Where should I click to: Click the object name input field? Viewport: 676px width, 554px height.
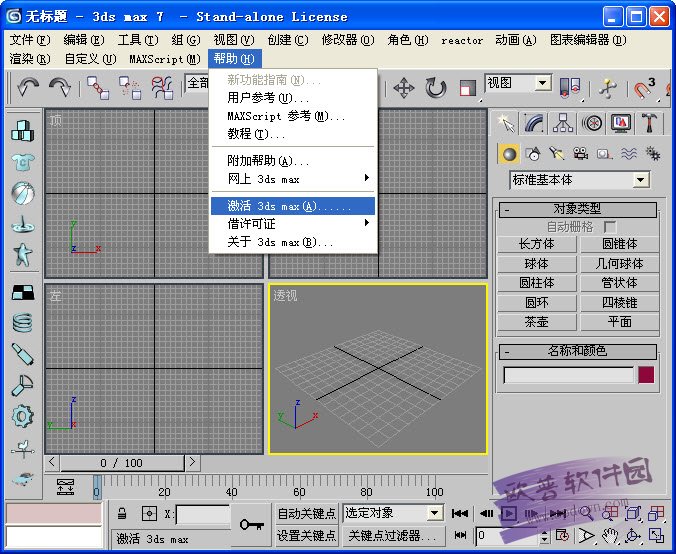pos(569,375)
